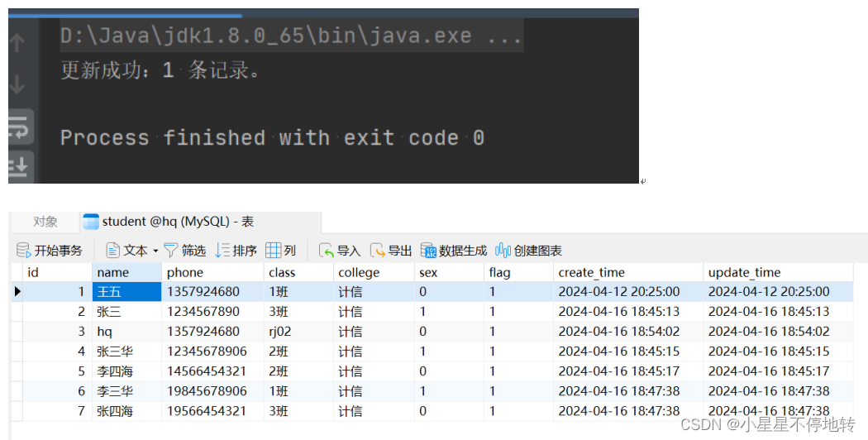Image resolution: width=868 pixels, height=440 pixels.
Task: Click sex cell in 李三华 row
Action: point(449,391)
